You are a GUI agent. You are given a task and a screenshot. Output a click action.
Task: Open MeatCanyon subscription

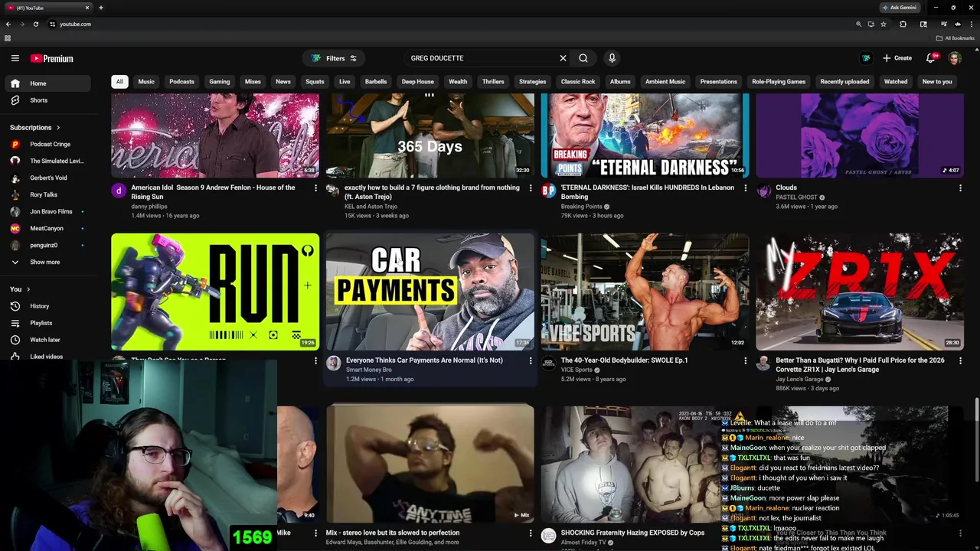pos(47,228)
